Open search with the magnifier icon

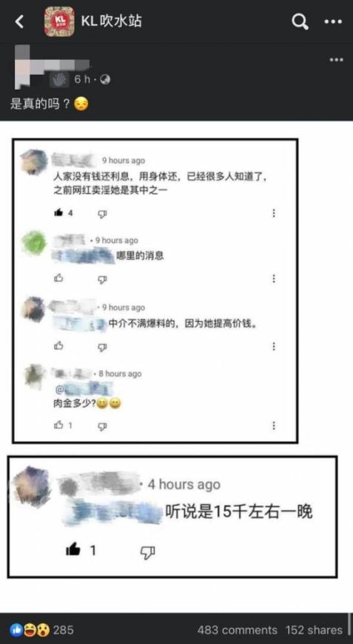[x=300, y=21]
